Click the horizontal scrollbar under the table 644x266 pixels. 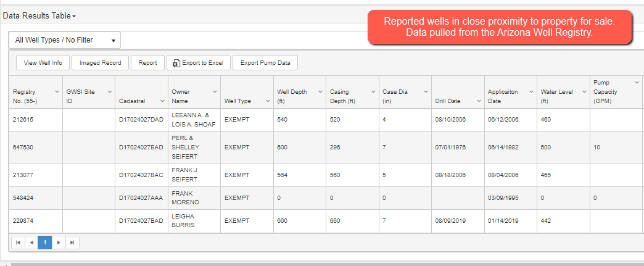click(x=328, y=264)
